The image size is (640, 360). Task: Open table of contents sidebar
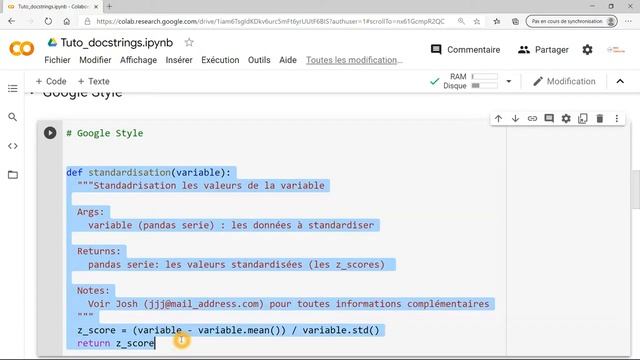point(13,89)
